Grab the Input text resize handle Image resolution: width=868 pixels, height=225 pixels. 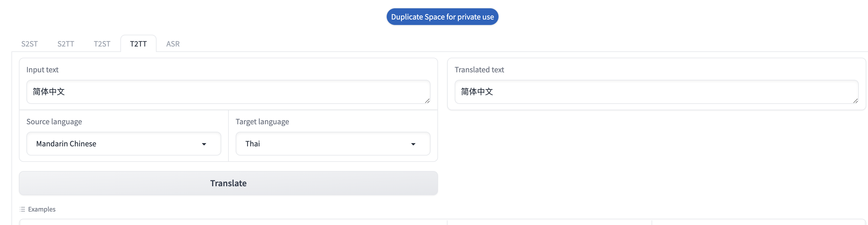[x=427, y=100]
